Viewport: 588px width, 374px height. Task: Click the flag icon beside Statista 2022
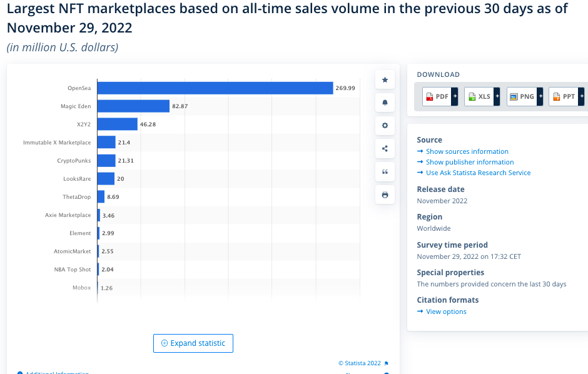tap(387, 363)
